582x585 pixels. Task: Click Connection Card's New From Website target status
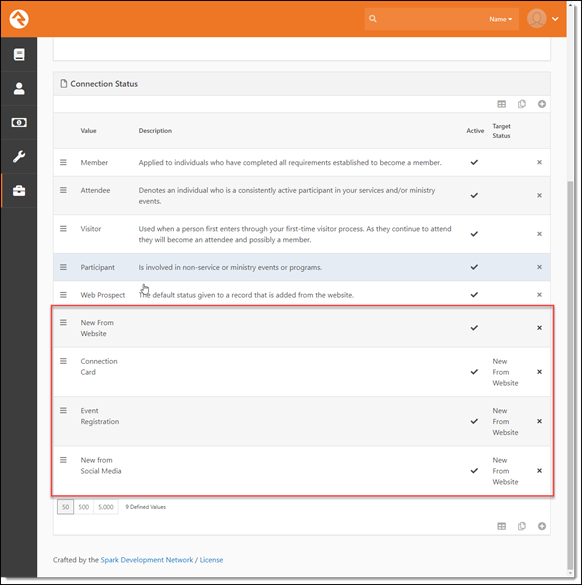(505, 372)
